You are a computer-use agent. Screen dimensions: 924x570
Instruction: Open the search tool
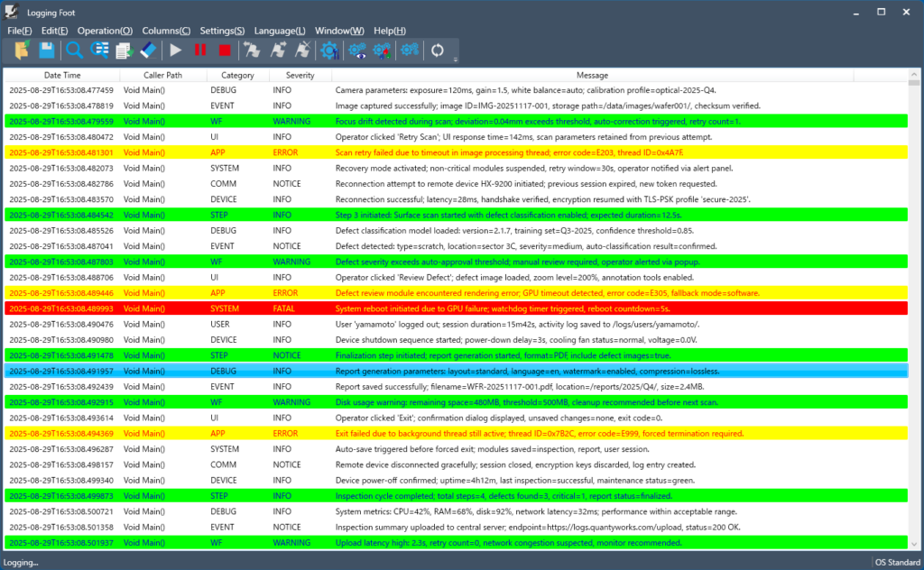coord(73,51)
